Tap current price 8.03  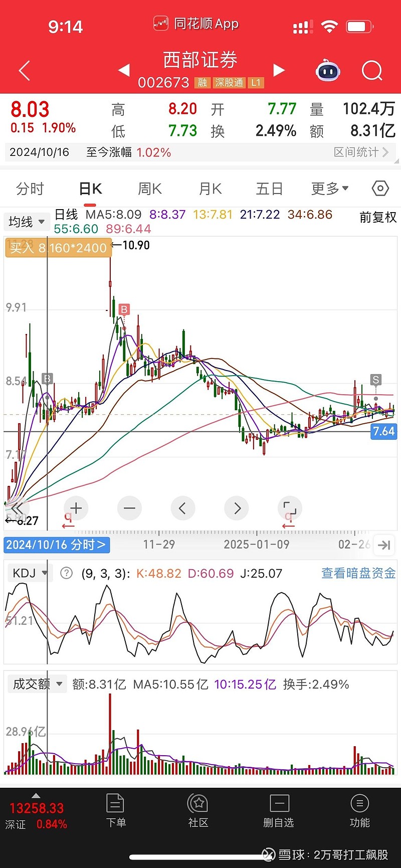point(30,109)
